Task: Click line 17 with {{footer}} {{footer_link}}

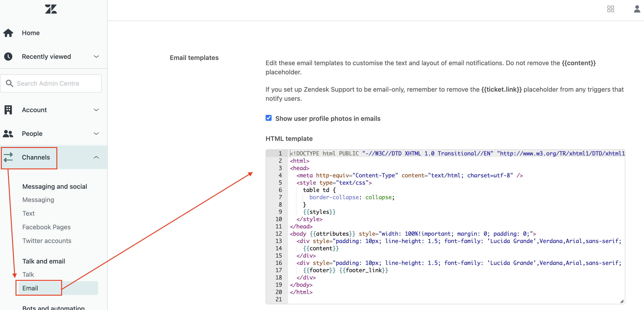Action: pos(346,270)
